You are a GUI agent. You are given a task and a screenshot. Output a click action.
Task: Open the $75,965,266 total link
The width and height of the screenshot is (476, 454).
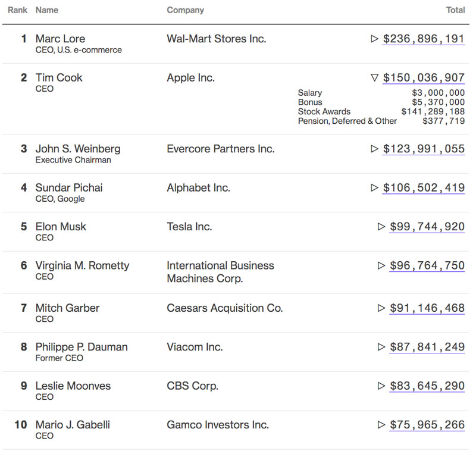coord(427,424)
